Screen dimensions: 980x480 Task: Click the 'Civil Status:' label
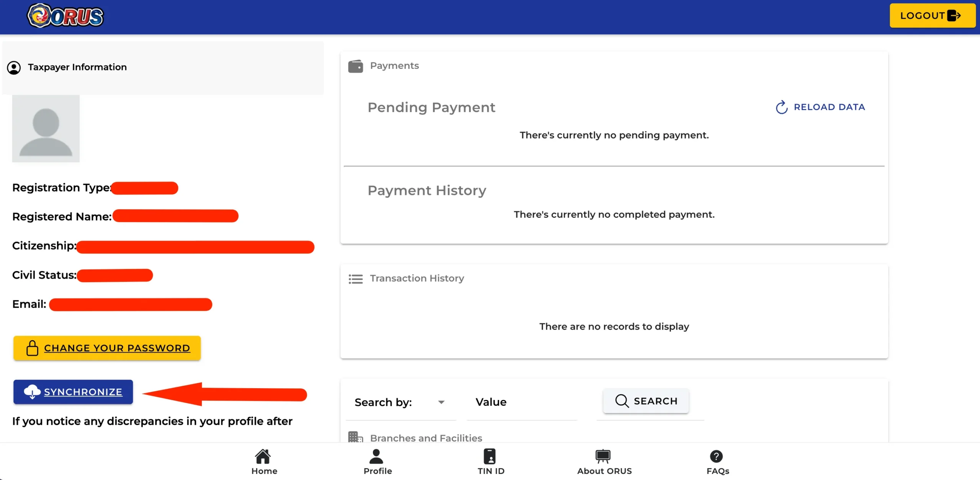tap(44, 275)
